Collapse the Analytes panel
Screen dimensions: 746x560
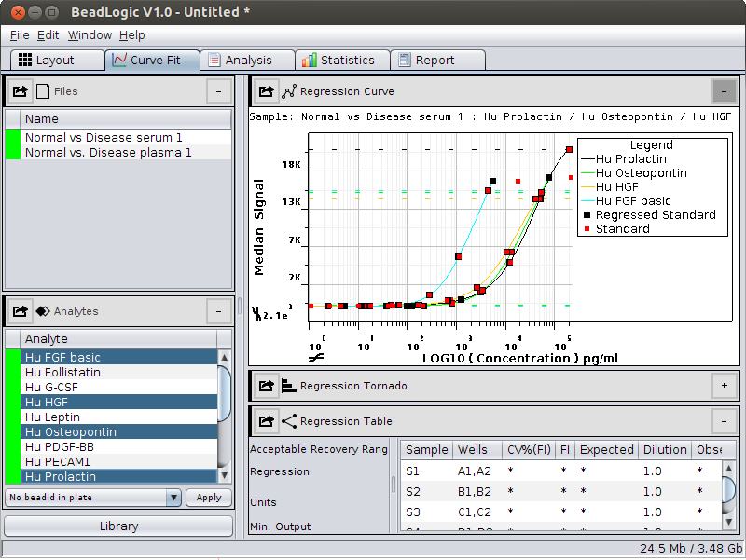coord(219,311)
